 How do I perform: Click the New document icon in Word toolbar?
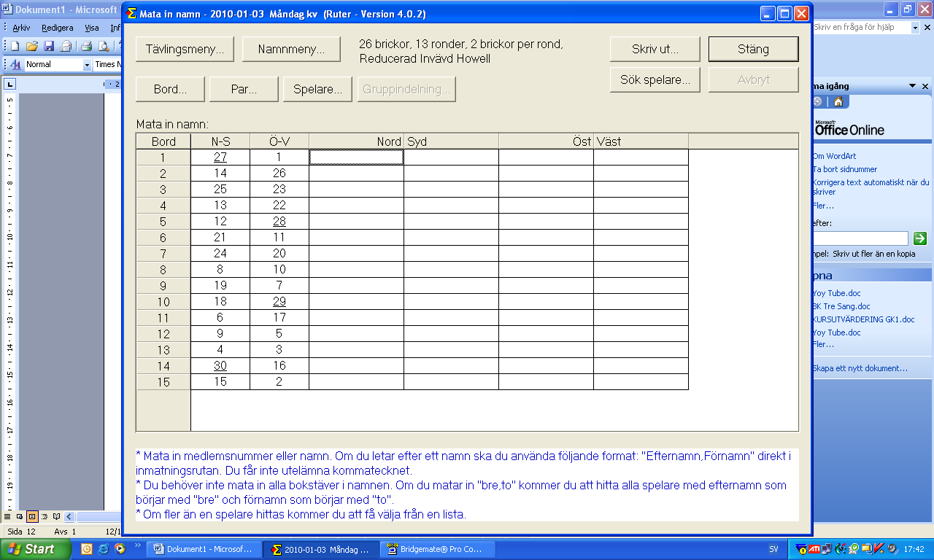15,46
